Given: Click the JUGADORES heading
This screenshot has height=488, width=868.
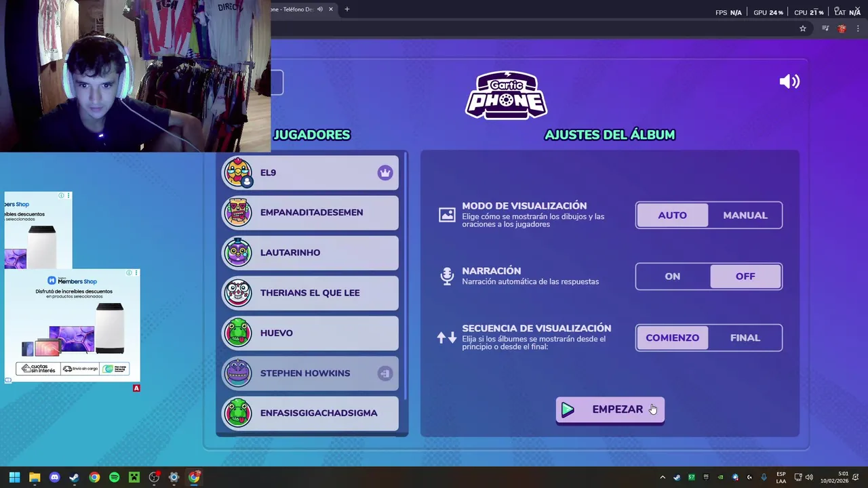Looking at the screenshot, I should click(x=312, y=135).
